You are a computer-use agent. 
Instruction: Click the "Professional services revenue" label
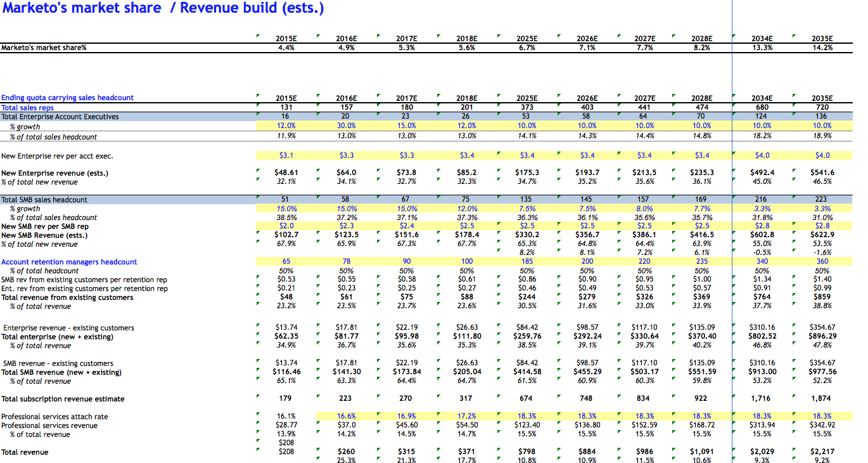(49, 426)
